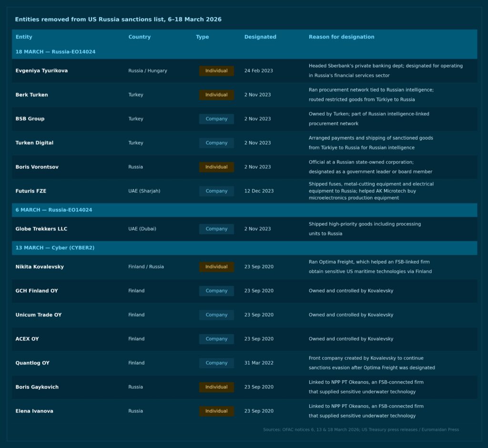Select Boris Gaykovich's table row

coord(244,387)
